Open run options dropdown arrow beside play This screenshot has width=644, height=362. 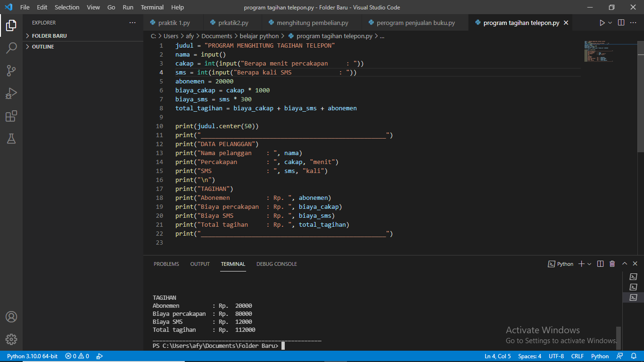pos(610,23)
